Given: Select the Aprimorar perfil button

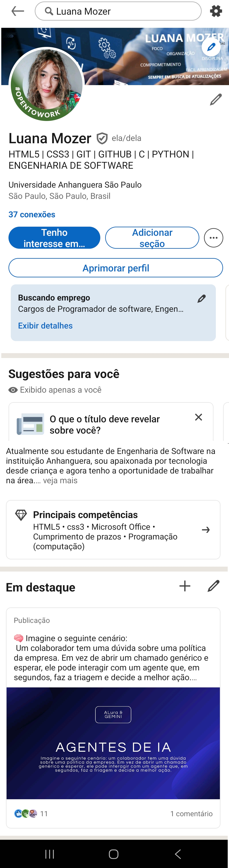Looking at the screenshot, I should 116,268.
